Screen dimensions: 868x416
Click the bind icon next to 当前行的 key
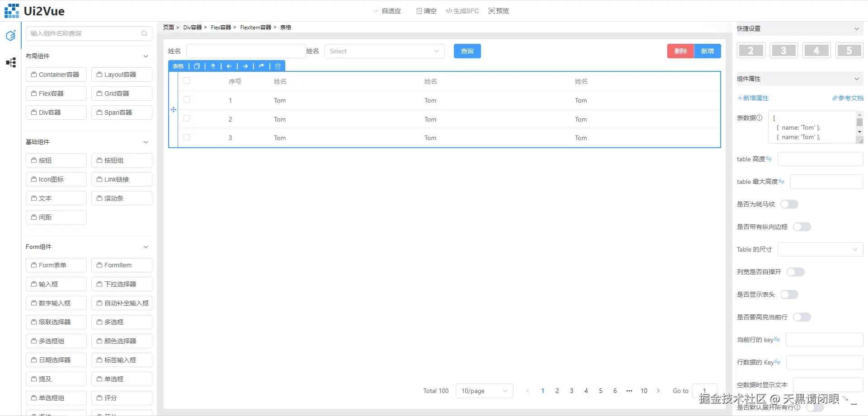[x=777, y=340]
